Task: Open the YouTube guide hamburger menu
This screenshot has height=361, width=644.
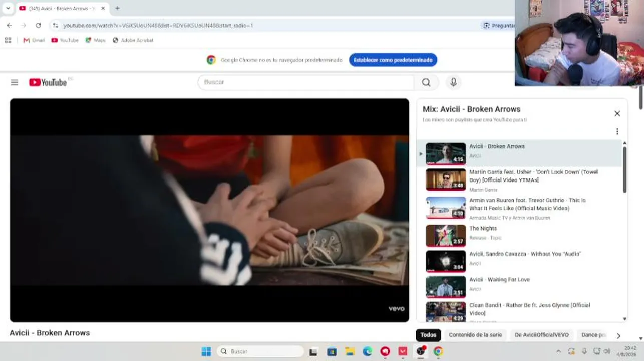Action: point(15,82)
